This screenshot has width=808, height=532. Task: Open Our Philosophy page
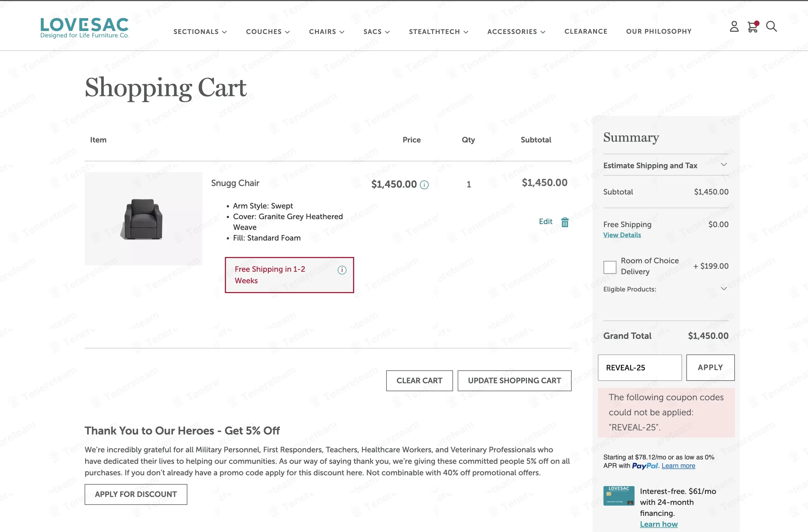659,31
